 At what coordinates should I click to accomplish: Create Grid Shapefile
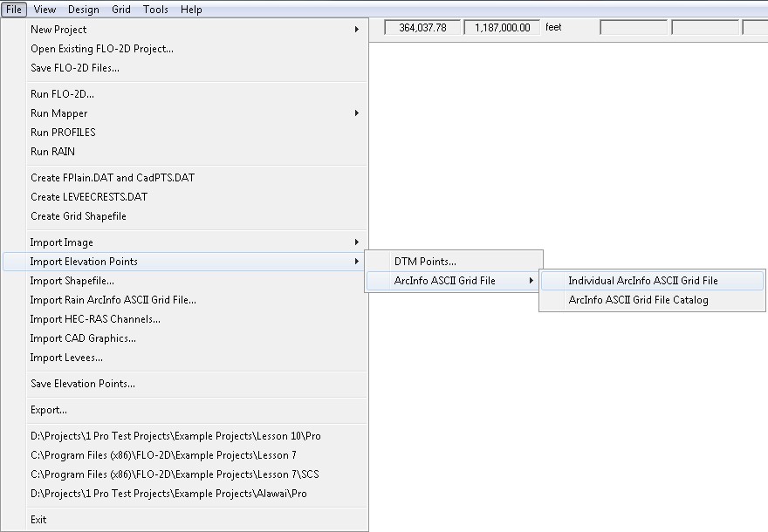coord(79,216)
